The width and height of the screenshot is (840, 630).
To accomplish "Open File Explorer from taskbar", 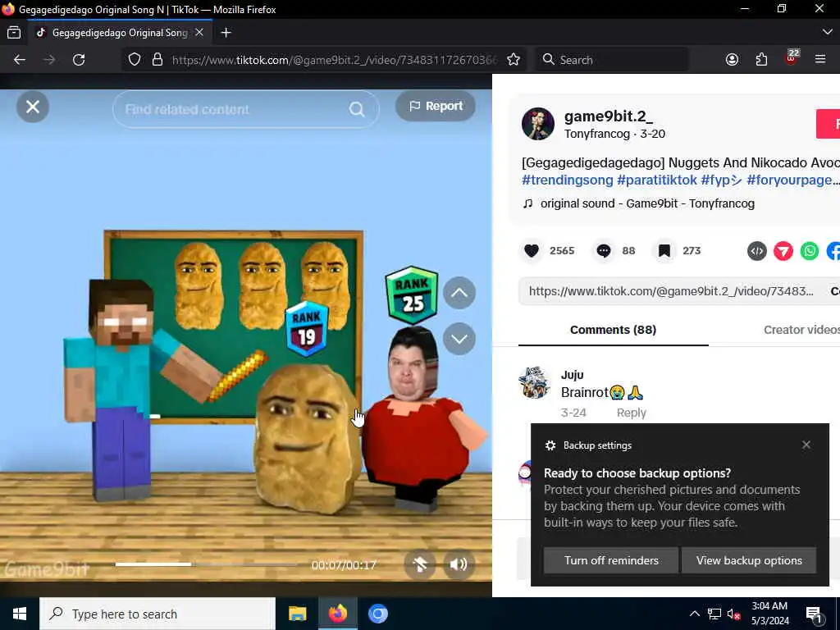I will tap(297, 614).
